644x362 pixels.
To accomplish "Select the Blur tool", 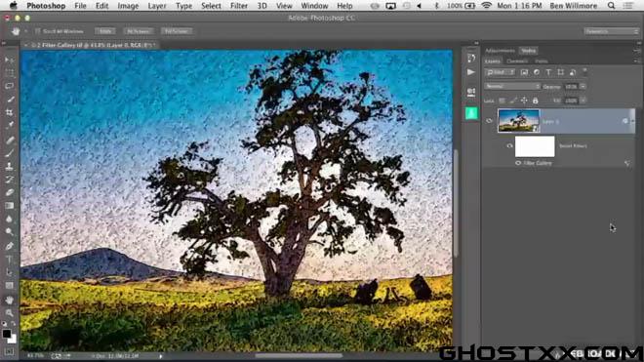I will point(9,219).
